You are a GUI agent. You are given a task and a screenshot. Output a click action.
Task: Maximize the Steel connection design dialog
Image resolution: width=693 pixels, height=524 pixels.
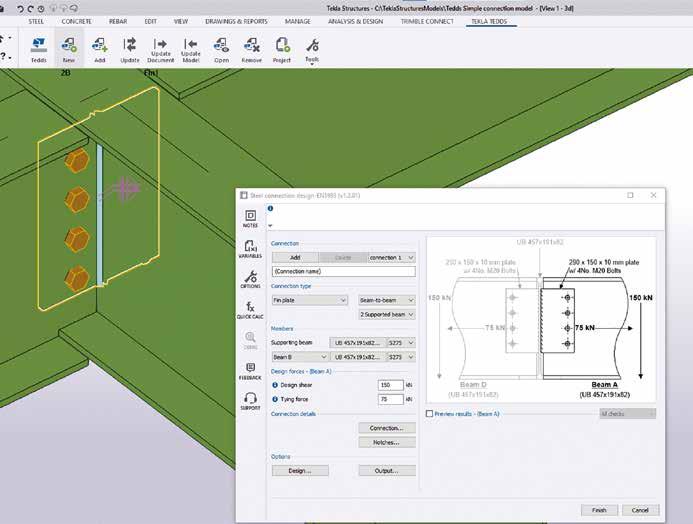(x=630, y=195)
